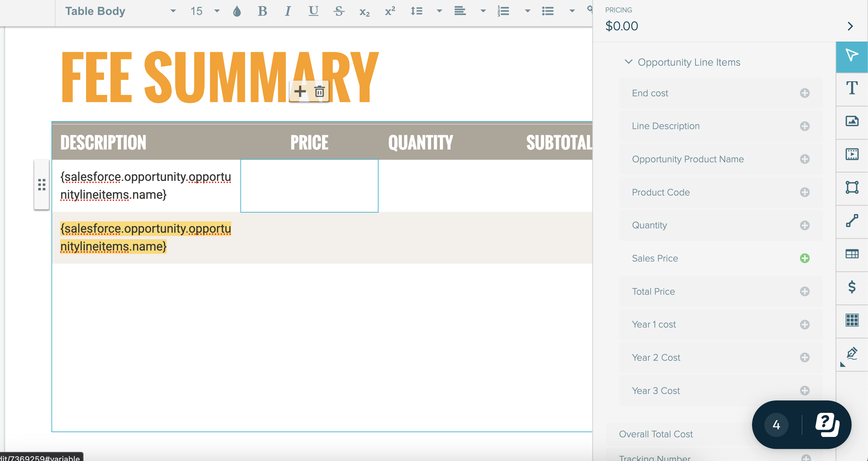The height and width of the screenshot is (461, 868).
Task: Add the Line Description variable
Action: 805,126
